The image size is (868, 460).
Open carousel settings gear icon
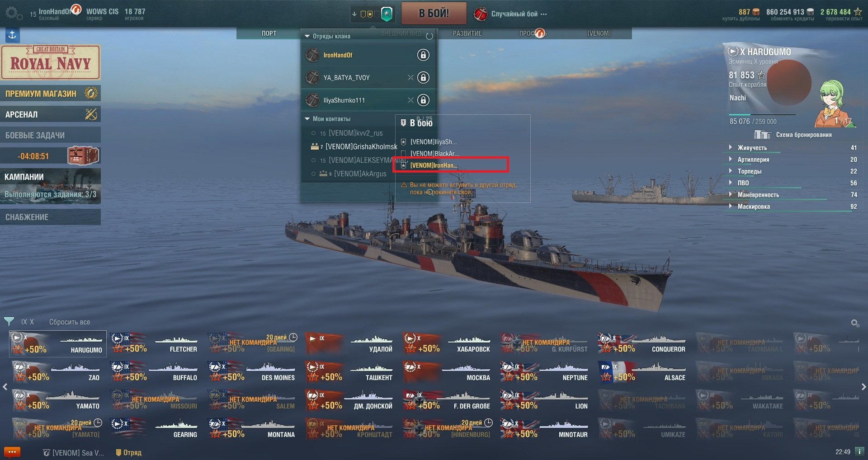(x=854, y=323)
